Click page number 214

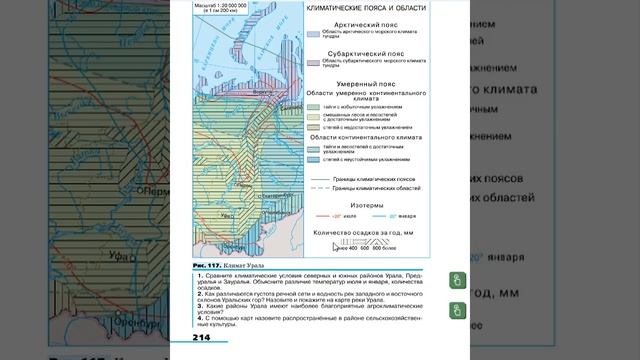201,337
